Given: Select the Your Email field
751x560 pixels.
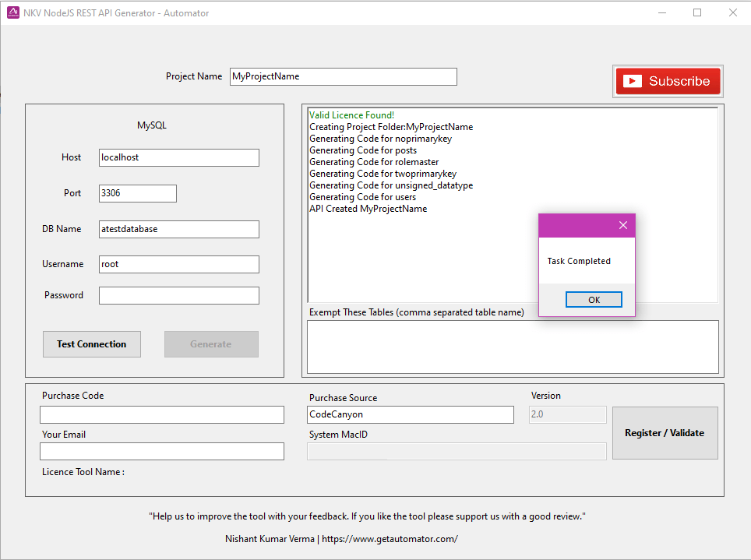Looking at the screenshot, I should 161,451.
